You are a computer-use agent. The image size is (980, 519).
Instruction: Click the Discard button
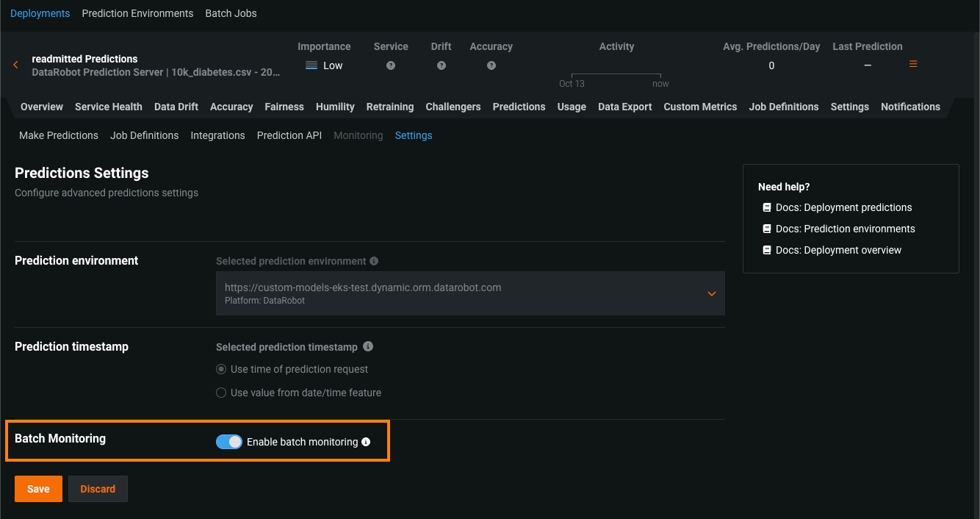pyautogui.click(x=98, y=489)
